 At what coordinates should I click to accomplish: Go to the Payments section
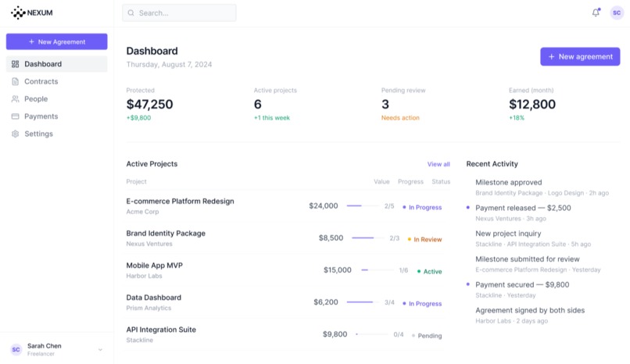[56, 116]
